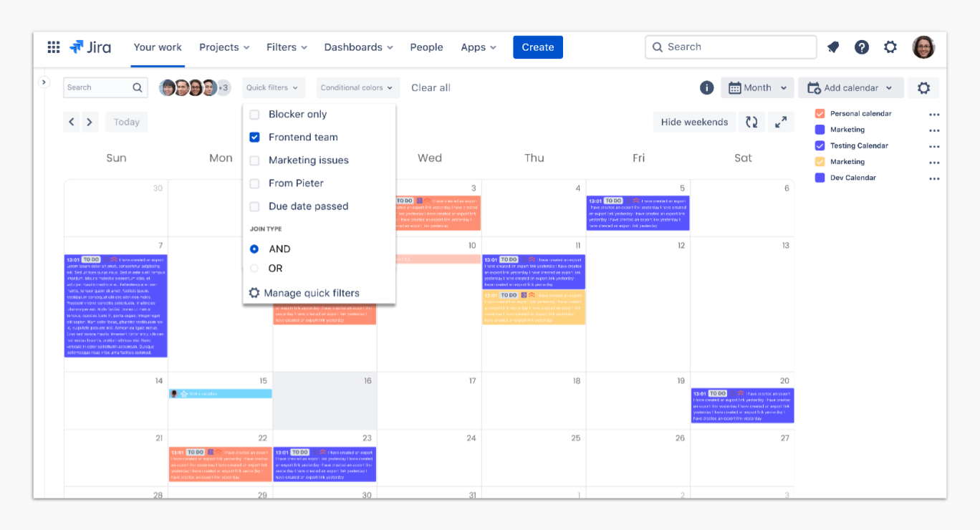Open the Conditional colors dropdown
This screenshot has height=530, width=980.
click(357, 87)
